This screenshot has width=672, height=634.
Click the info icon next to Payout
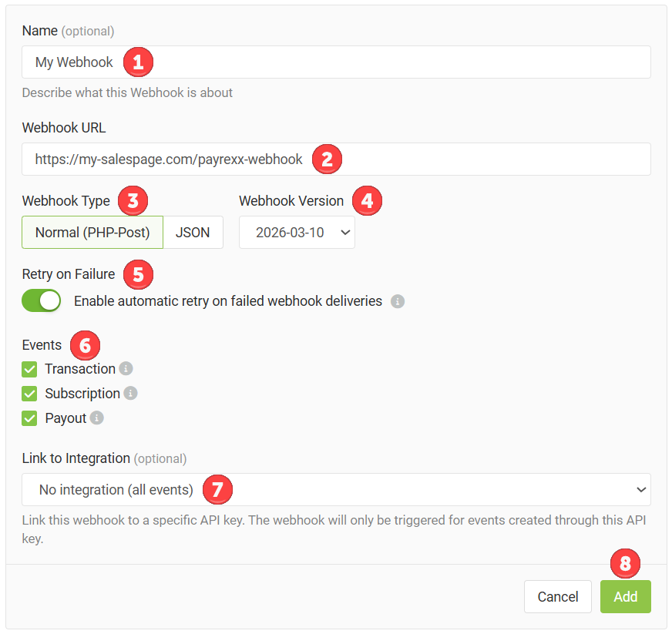97,418
